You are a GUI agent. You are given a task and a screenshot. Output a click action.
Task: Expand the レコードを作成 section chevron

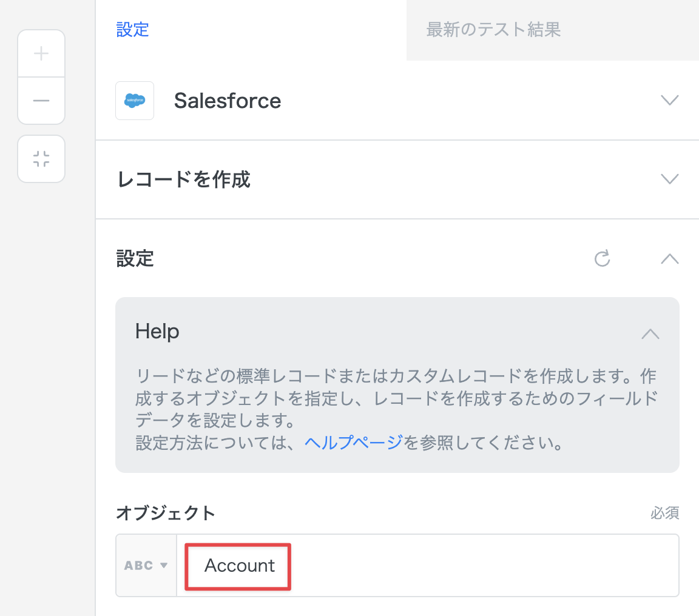[669, 179]
